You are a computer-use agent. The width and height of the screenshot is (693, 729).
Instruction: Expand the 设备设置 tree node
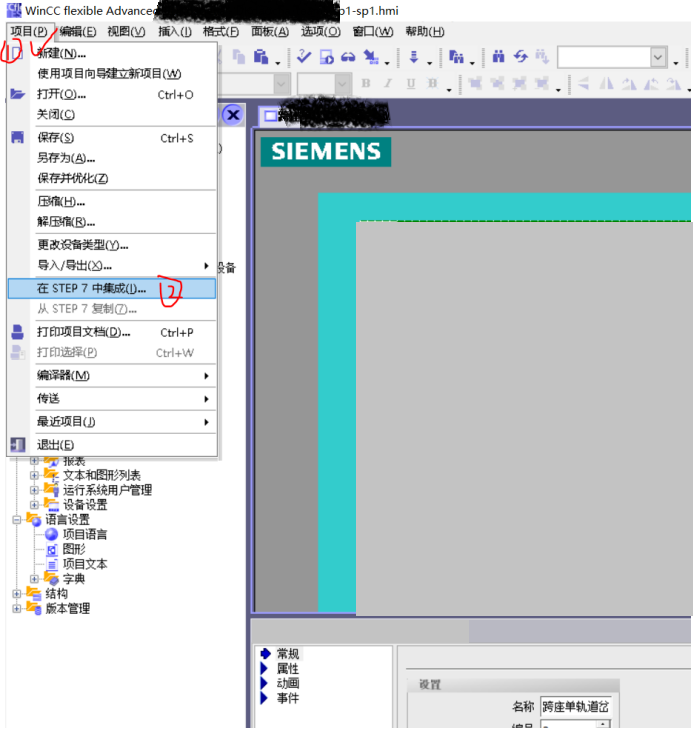[34, 505]
